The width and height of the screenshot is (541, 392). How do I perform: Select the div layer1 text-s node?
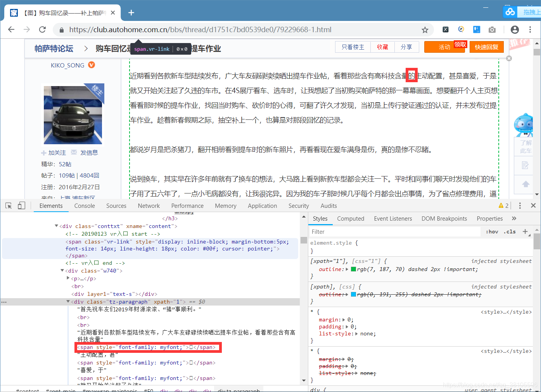coord(114,294)
